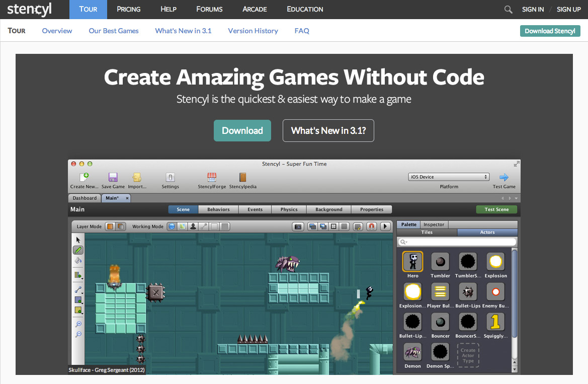The width and height of the screenshot is (588, 384).
Task: Click the Save Game floppy icon
Action: pyautogui.click(x=113, y=177)
